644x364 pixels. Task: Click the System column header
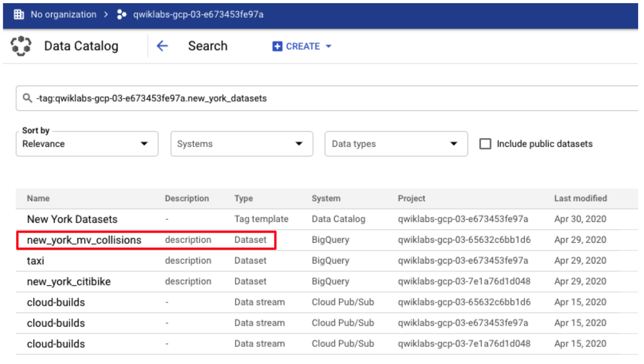[x=326, y=198]
